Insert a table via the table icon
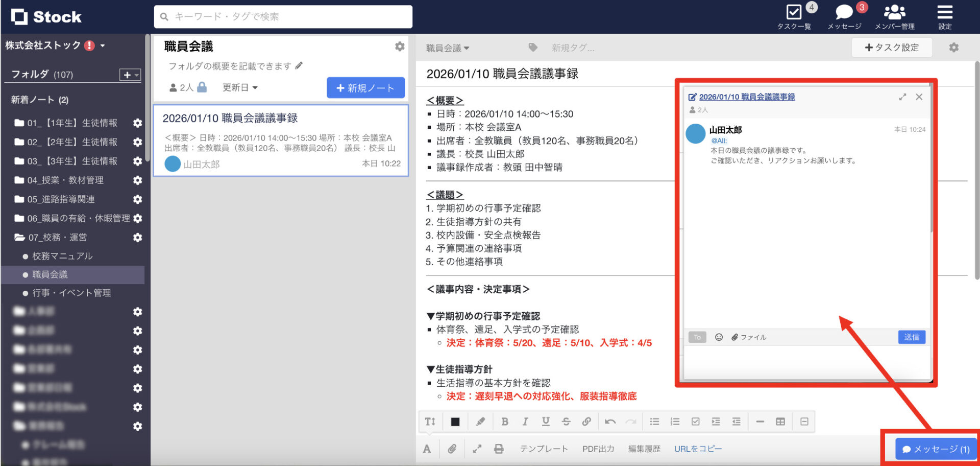 [x=780, y=421]
